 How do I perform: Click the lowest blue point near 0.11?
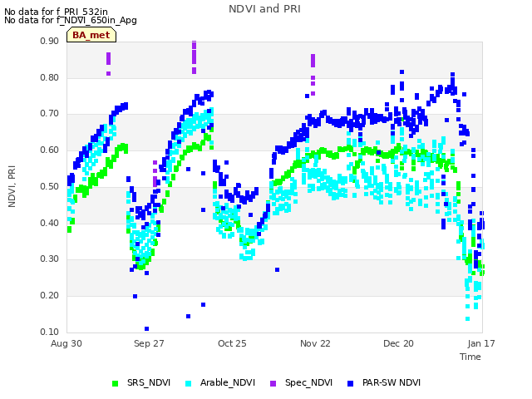[x=146, y=329]
